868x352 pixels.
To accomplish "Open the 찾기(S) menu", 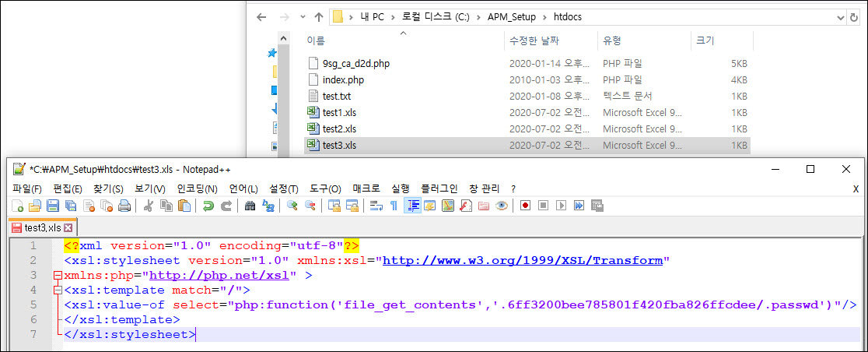I will (x=109, y=188).
